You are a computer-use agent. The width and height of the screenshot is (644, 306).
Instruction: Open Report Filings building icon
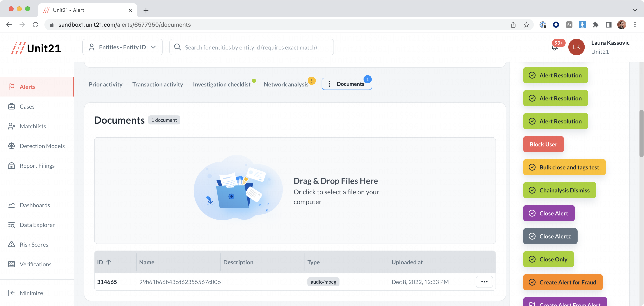pyautogui.click(x=12, y=166)
